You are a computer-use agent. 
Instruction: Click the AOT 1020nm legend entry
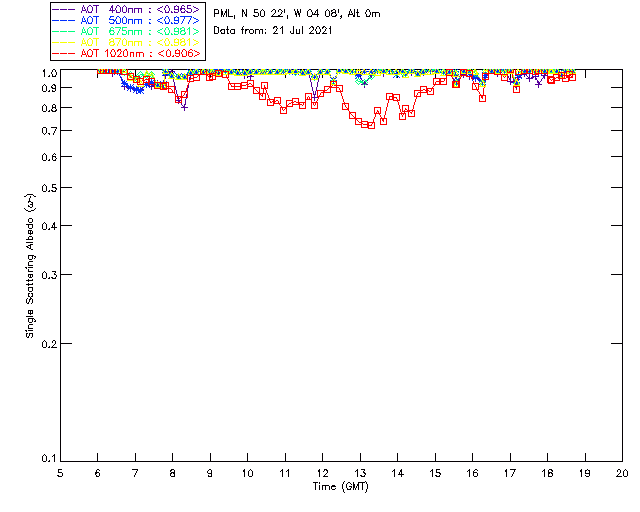point(126,53)
